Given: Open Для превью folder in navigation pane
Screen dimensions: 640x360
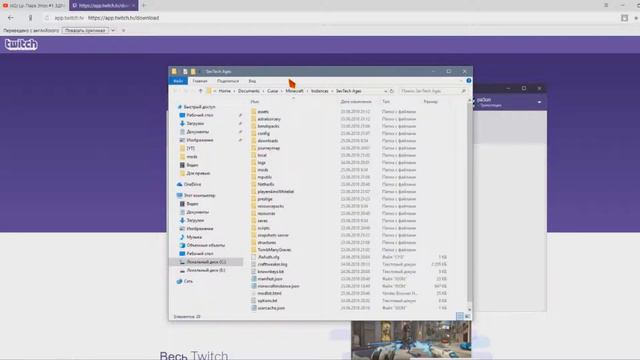Looking at the screenshot, I should point(198,173).
